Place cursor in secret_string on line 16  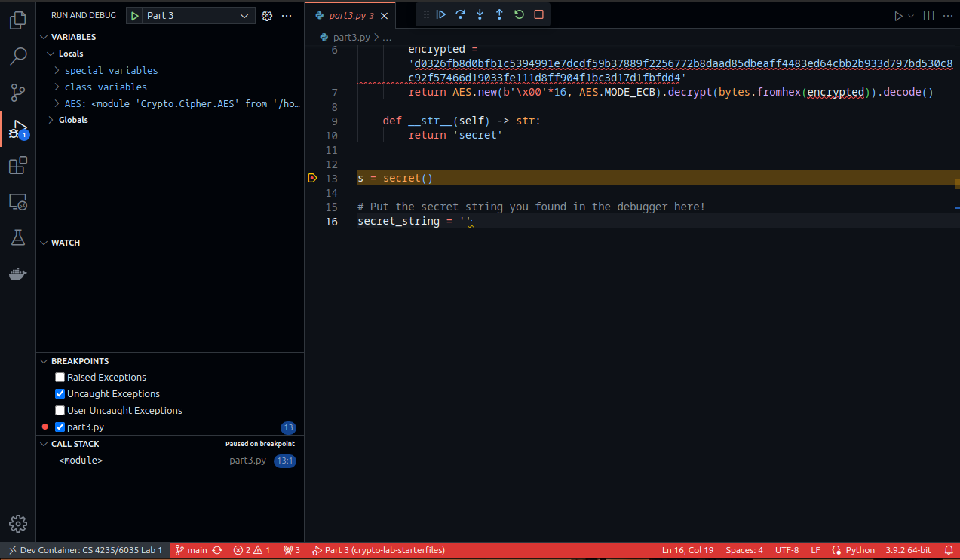pos(398,221)
